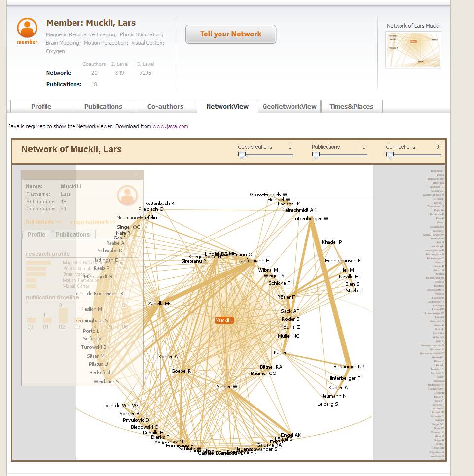Click the Singer W node
Image resolution: width=474 pixels, height=476 pixels.
(x=227, y=386)
